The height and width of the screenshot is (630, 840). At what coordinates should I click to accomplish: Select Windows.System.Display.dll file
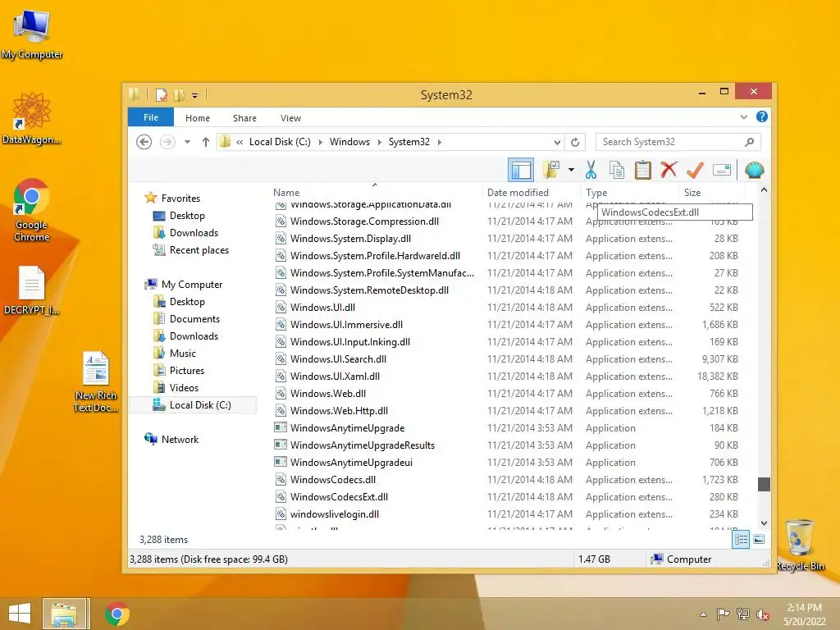click(x=350, y=239)
